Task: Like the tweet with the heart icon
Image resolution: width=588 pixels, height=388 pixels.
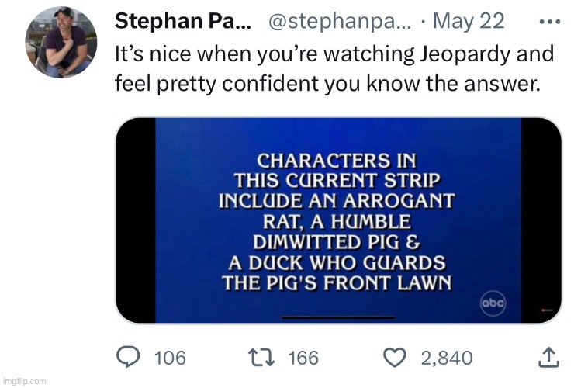Action: [395, 357]
